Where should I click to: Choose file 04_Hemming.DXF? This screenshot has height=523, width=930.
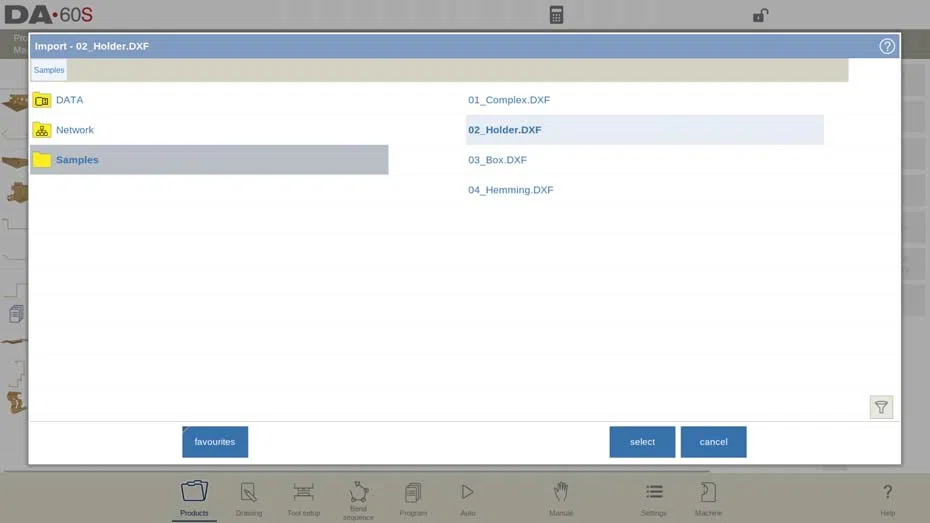coord(645,190)
